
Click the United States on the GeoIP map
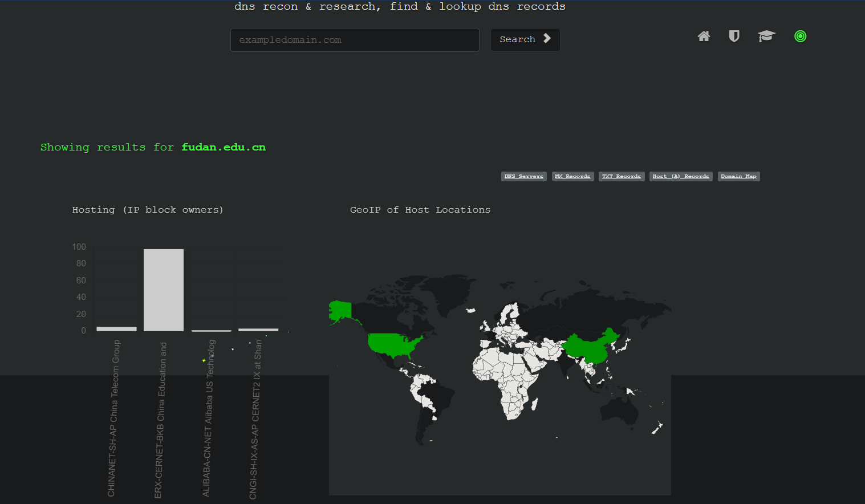tap(393, 344)
